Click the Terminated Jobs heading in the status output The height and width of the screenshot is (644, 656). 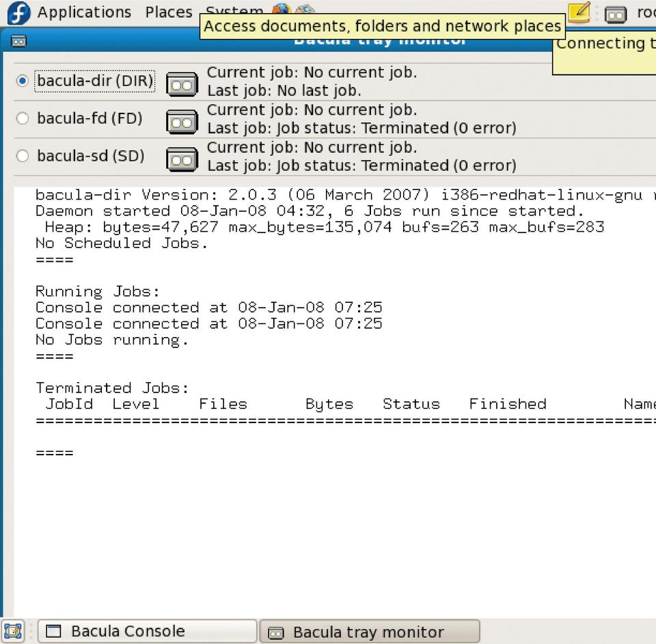click(112, 388)
